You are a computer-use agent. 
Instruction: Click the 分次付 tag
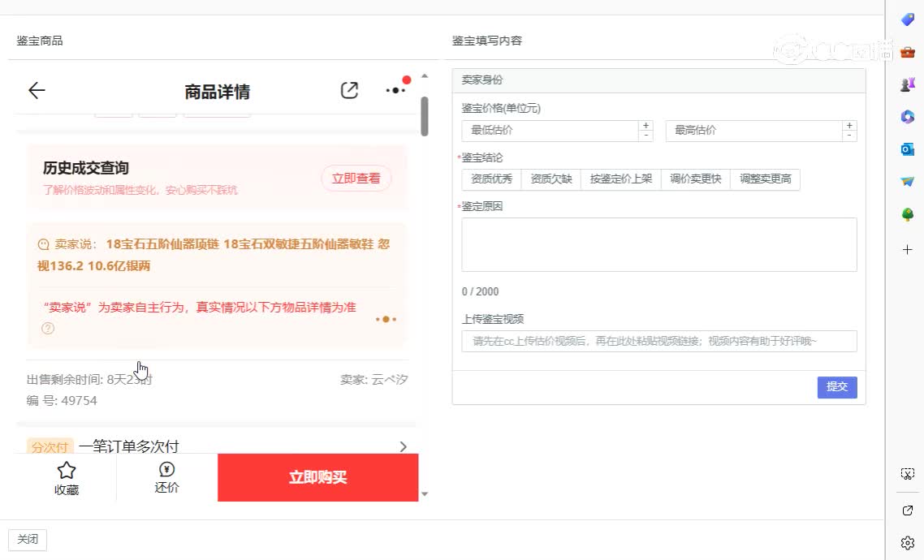50,447
